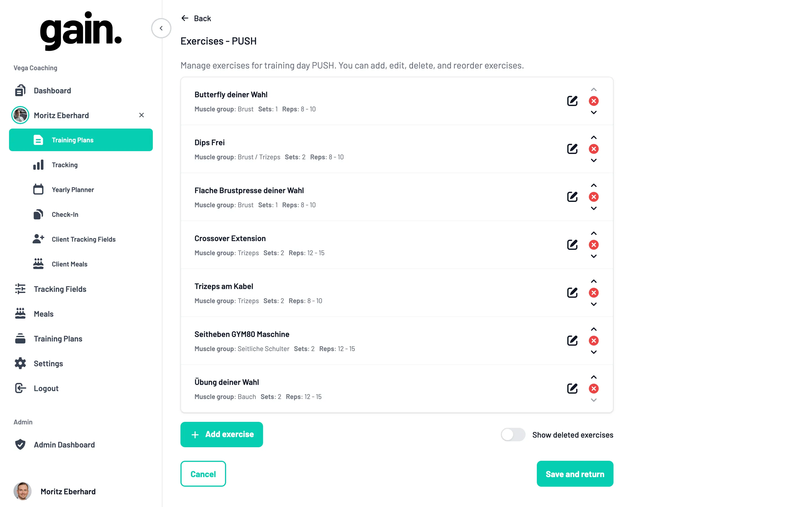Click Moritz Eberhard profile avatar at bottom
Image resolution: width=812 pixels, height=507 pixels.
[x=23, y=491]
